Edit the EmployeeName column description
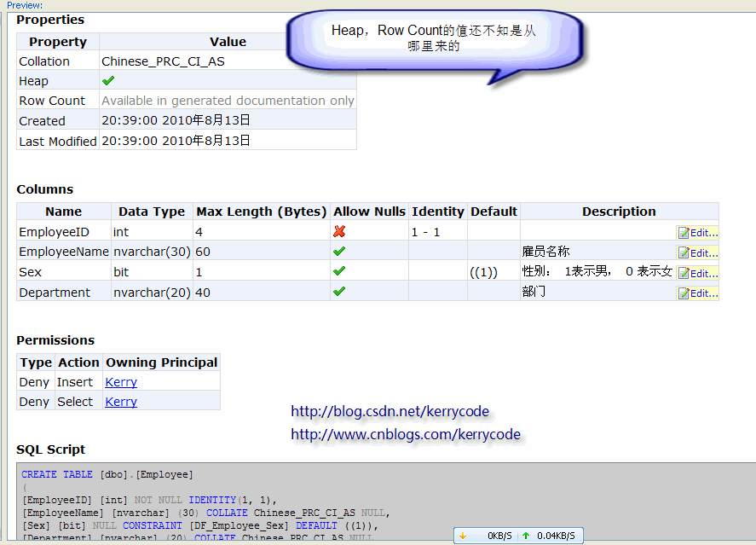Viewport: 756px width, 545px height. point(698,252)
